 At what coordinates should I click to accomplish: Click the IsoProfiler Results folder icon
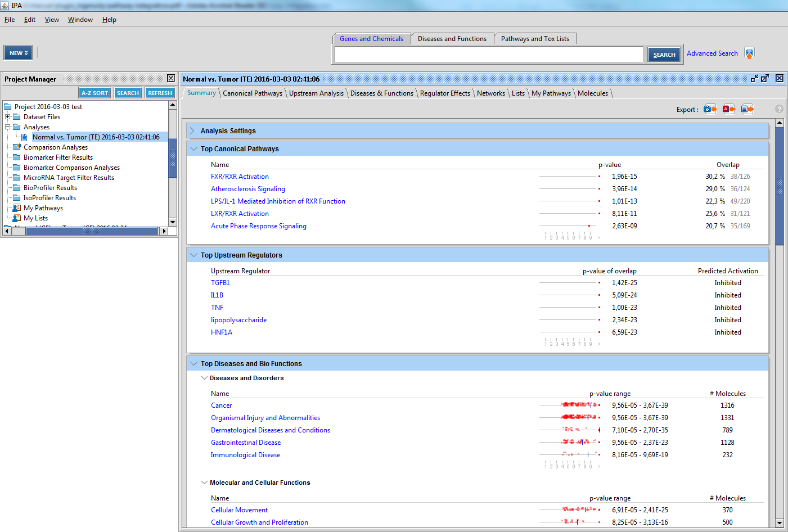pyautogui.click(x=17, y=198)
